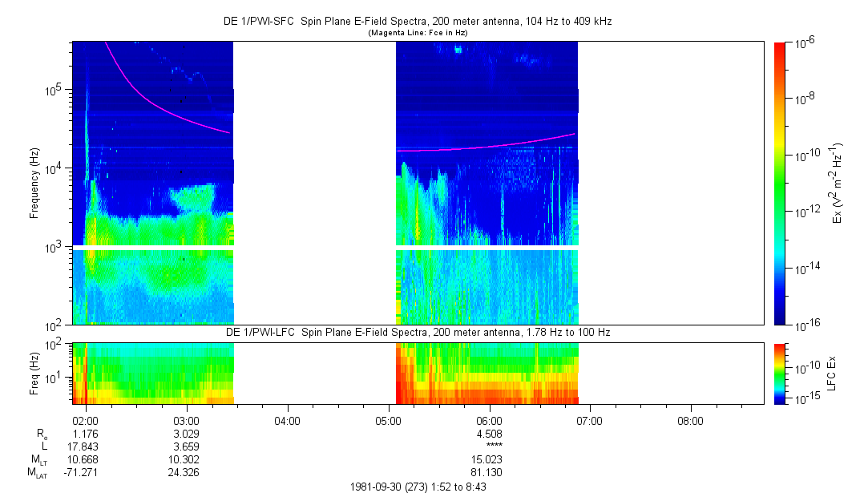
Task: Click the upper spectrogram's Ex colorbar
Action: pyautogui.click(x=780, y=183)
